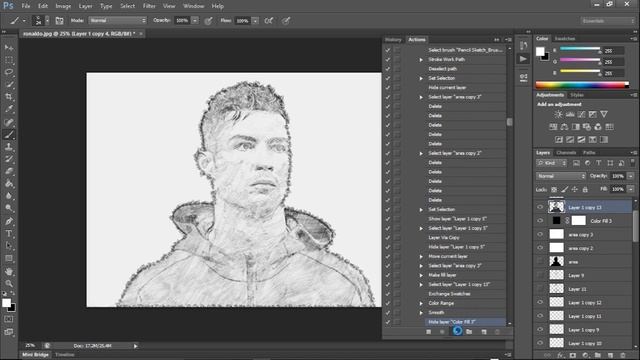The height and width of the screenshot is (360, 640).
Task: Click the layer Fill percentage field
Action: tap(618, 189)
